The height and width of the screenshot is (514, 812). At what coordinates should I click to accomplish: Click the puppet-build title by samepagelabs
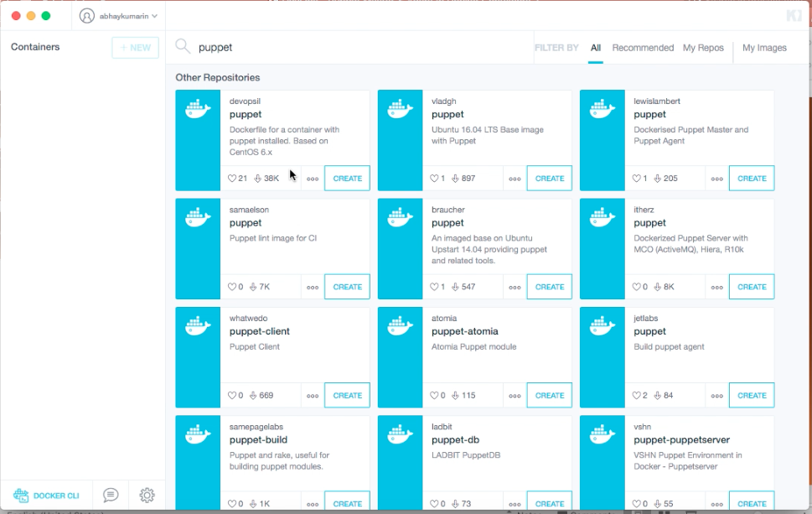(x=258, y=440)
